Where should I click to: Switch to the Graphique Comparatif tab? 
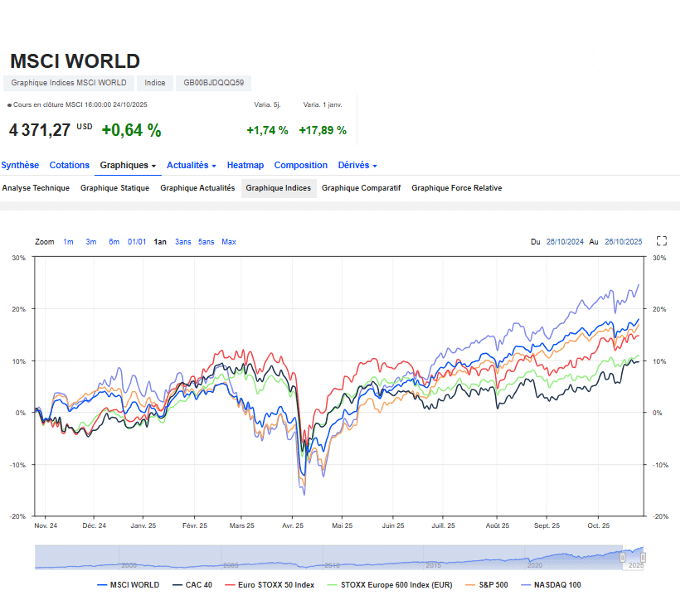click(x=361, y=188)
